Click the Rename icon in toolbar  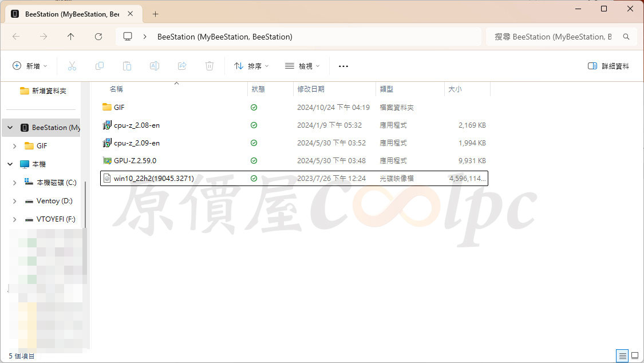coord(155,66)
